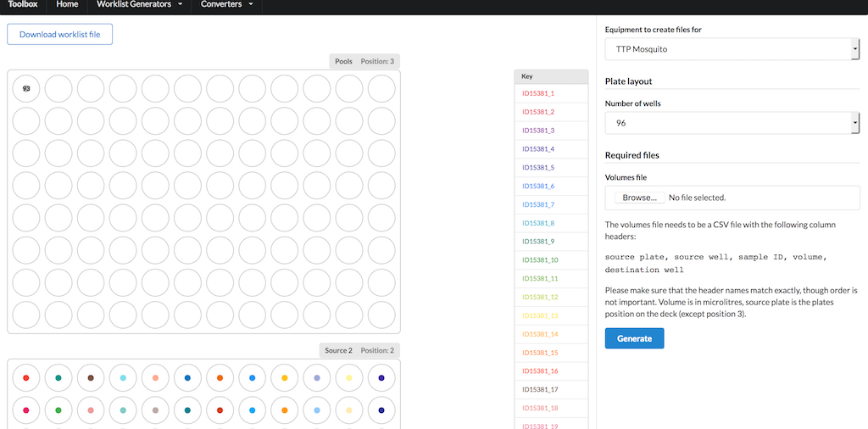Open the Equipment to create files for dropdown

click(732, 49)
